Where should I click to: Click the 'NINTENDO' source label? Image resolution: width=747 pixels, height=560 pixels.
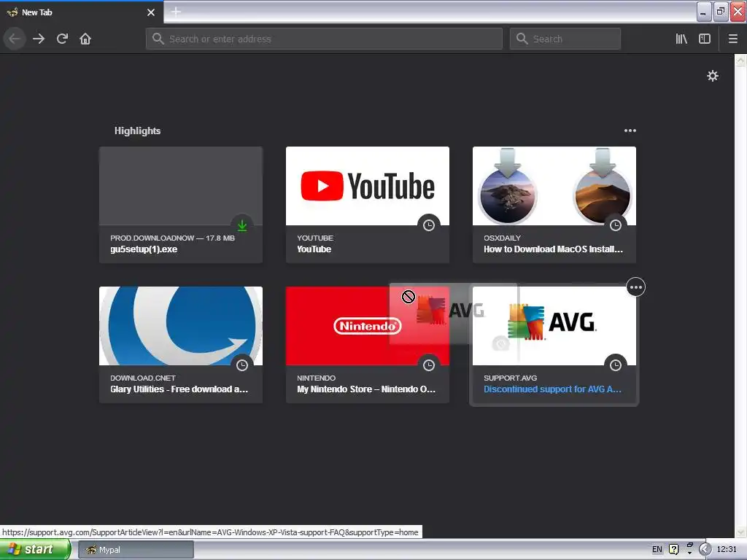click(x=316, y=378)
